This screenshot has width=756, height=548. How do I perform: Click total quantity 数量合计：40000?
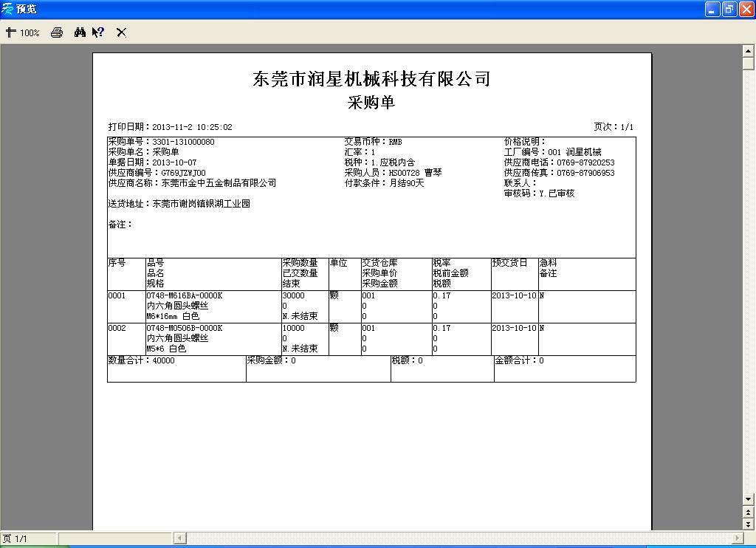[x=141, y=361]
